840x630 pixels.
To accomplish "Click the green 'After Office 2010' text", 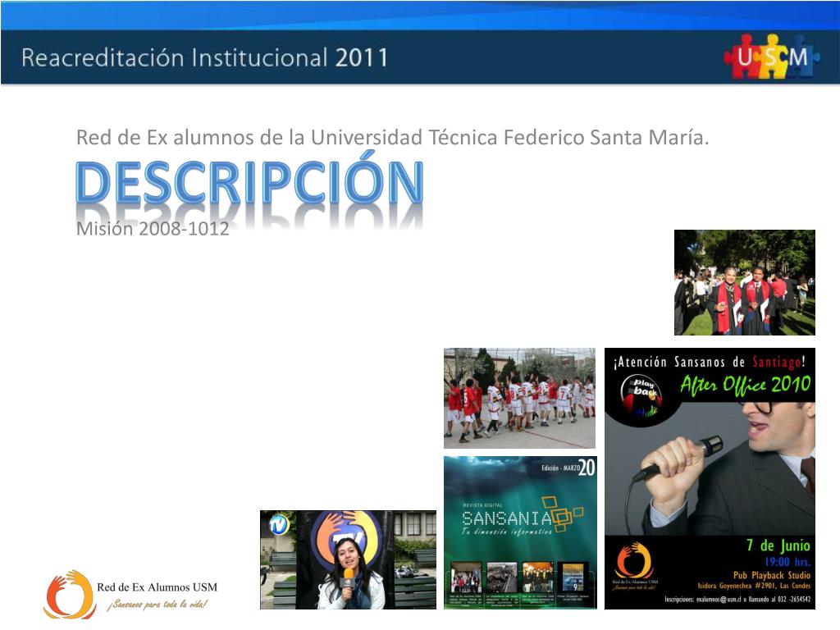I will tap(745, 385).
